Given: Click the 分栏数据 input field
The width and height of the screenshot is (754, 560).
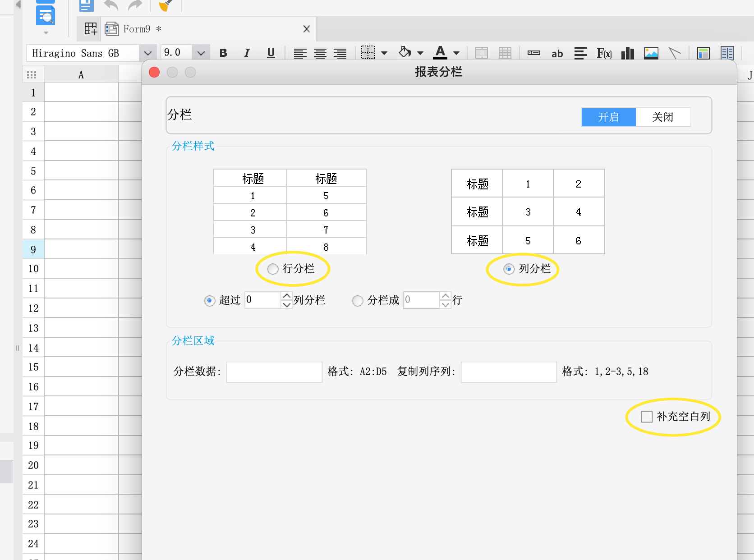Looking at the screenshot, I should [274, 372].
